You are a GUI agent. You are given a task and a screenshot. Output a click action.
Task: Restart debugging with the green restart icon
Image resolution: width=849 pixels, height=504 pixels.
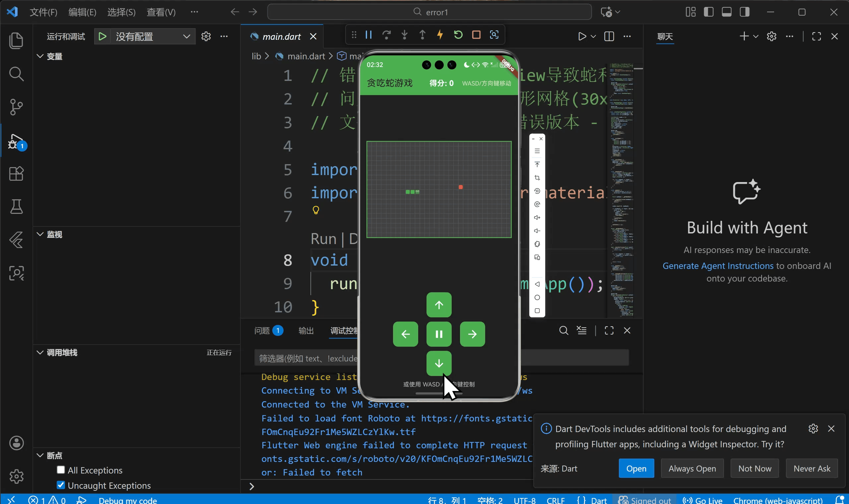[458, 34]
